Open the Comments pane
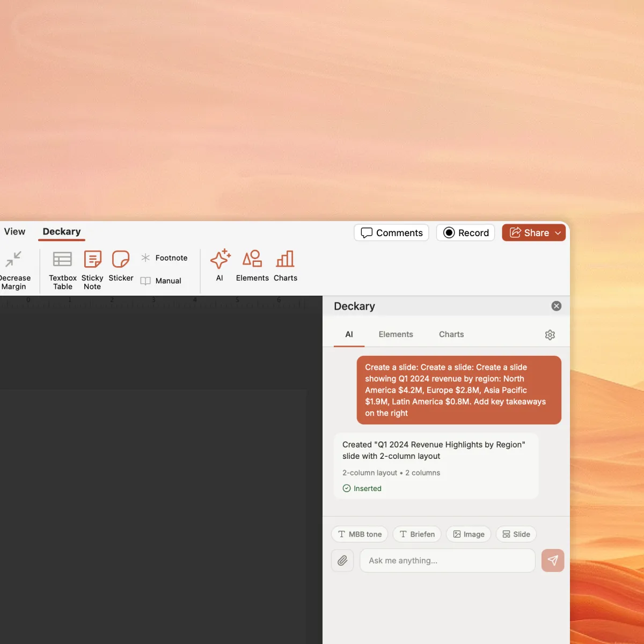The height and width of the screenshot is (644, 644). point(392,233)
